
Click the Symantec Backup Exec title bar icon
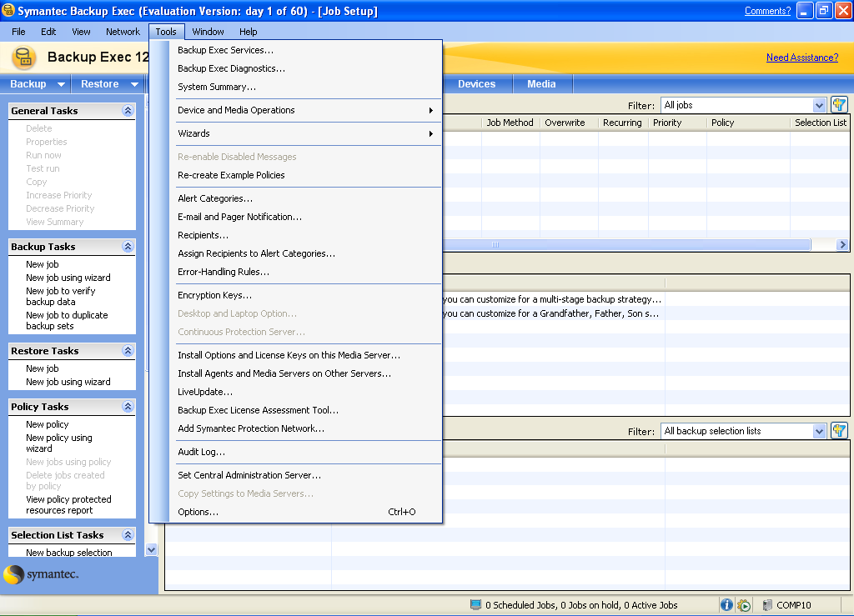[8, 10]
